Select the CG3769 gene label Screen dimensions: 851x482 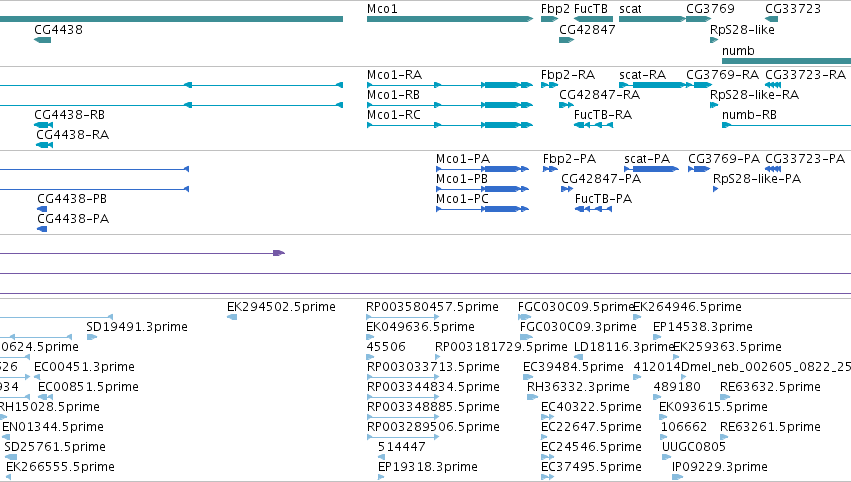[x=710, y=9]
